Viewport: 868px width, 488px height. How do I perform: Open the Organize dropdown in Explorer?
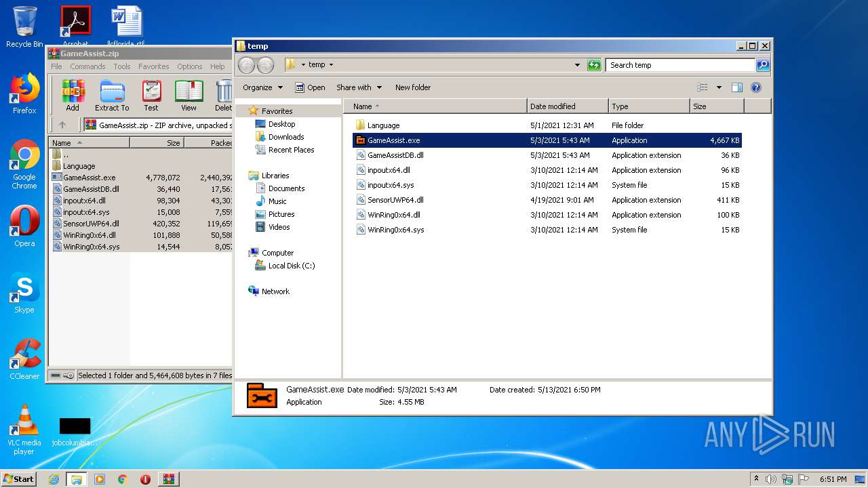click(x=262, y=87)
